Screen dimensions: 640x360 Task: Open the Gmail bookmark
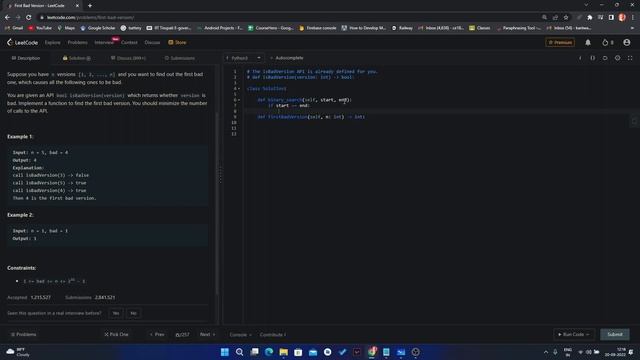[14, 28]
